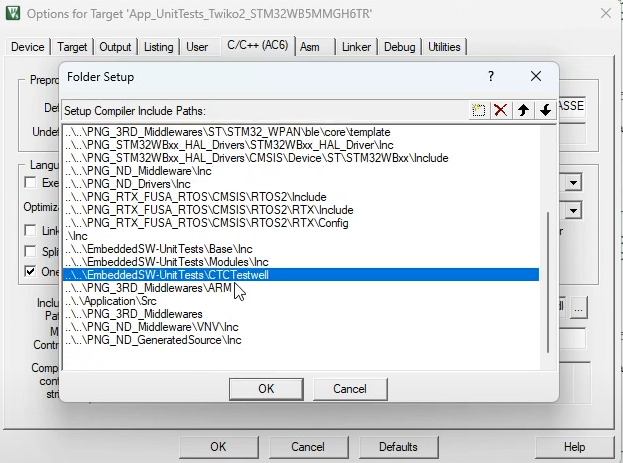Click the Keil uVision title bar icon

pos(13,13)
